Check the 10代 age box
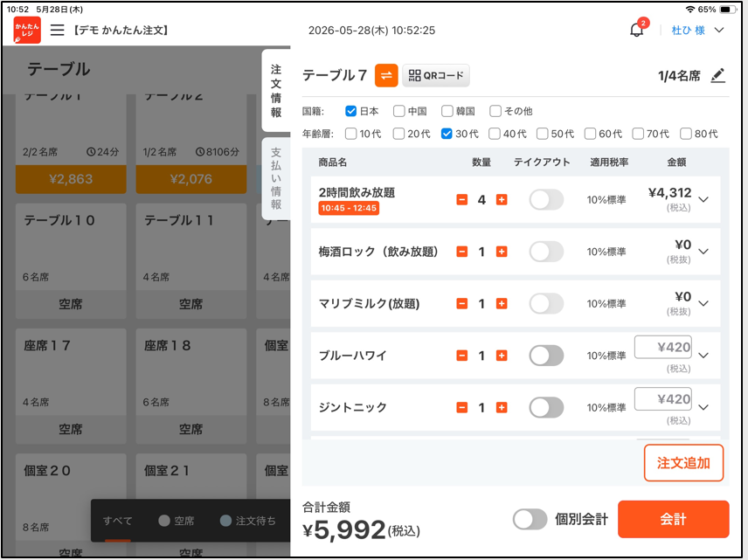The width and height of the screenshot is (748, 560). (x=350, y=134)
